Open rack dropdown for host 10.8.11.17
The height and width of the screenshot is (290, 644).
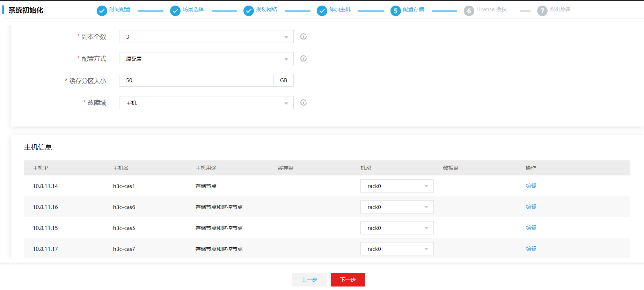point(397,249)
